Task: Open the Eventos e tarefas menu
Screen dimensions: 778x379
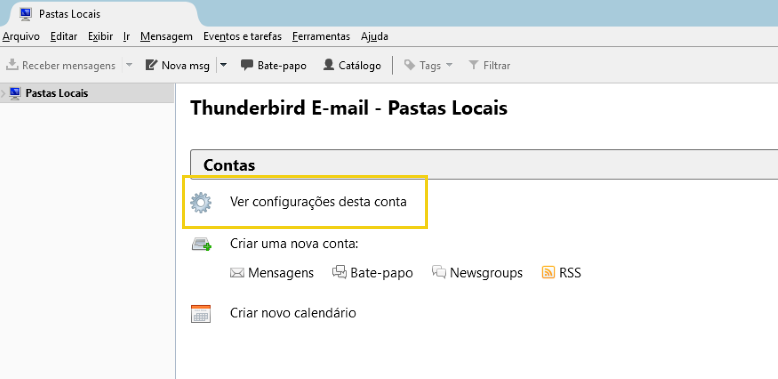Action: click(x=243, y=36)
